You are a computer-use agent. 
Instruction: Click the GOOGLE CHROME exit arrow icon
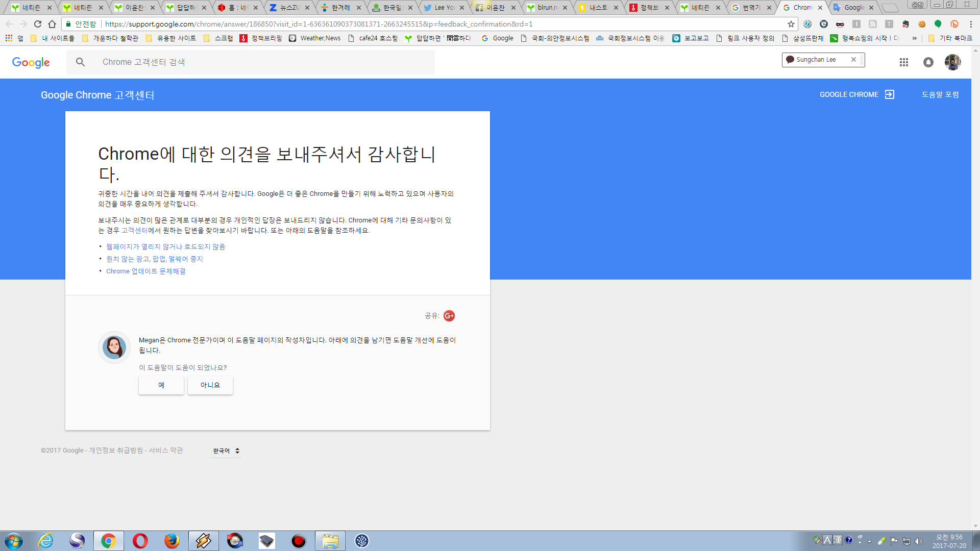pyautogui.click(x=890, y=94)
